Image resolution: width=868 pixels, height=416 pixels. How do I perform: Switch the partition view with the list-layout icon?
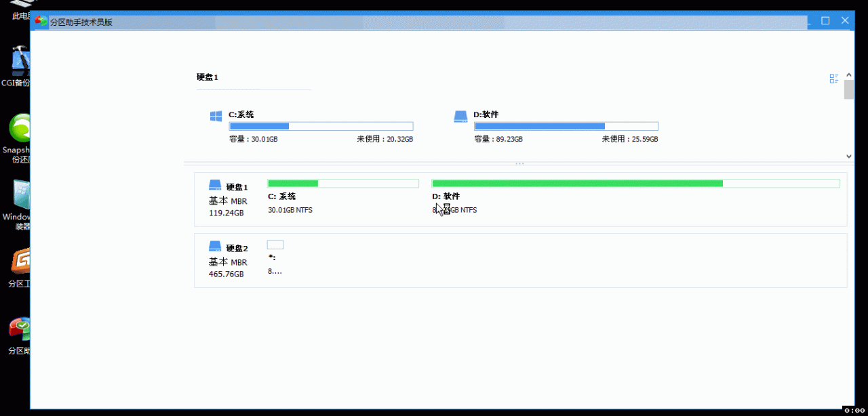[834, 79]
